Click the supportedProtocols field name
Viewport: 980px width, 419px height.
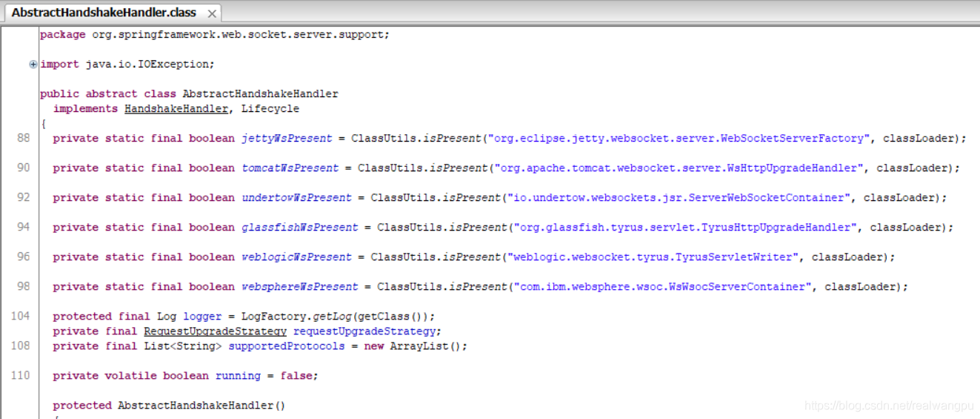287,346
